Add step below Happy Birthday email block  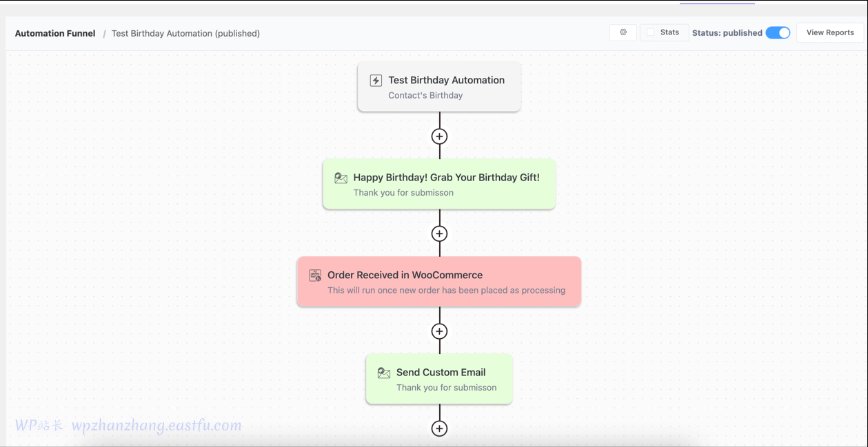tap(439, 233)
